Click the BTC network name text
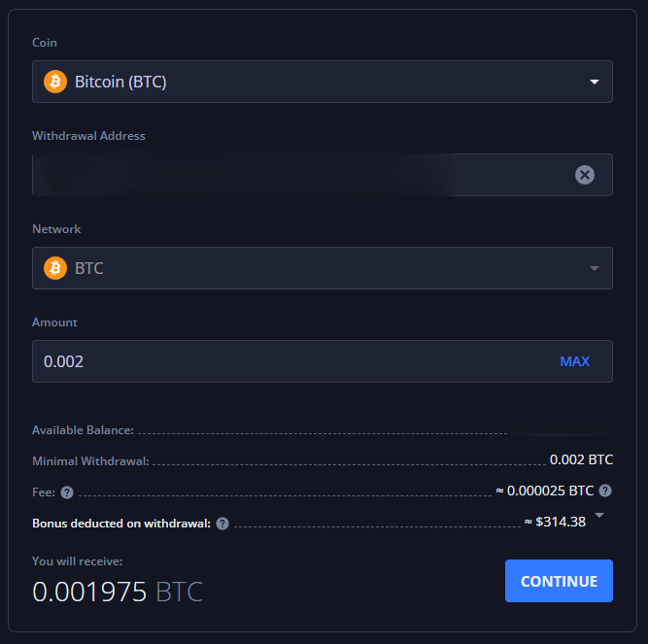Image resolution: width=648 pixels, height=644 pixels. pyautogui.click(x=89, y=269)
